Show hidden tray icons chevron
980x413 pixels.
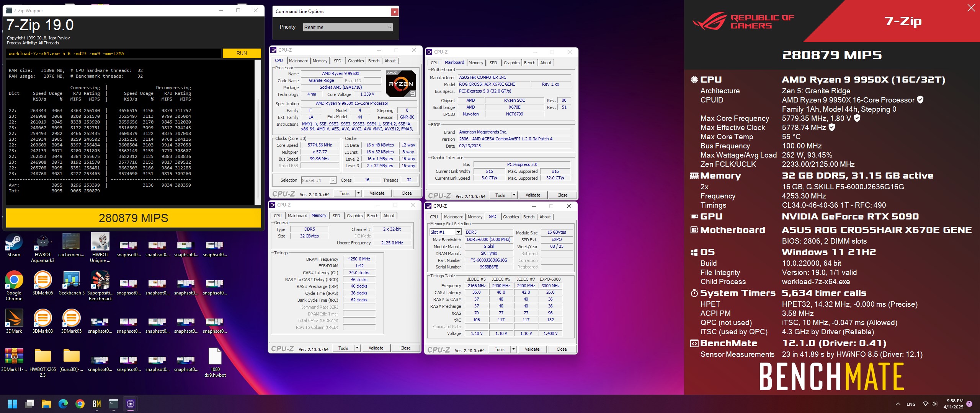898,404
